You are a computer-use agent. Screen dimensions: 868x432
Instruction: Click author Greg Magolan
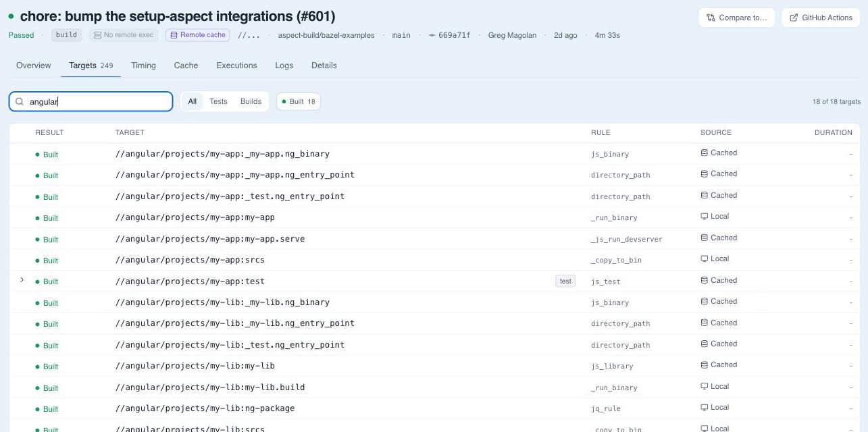512,35
